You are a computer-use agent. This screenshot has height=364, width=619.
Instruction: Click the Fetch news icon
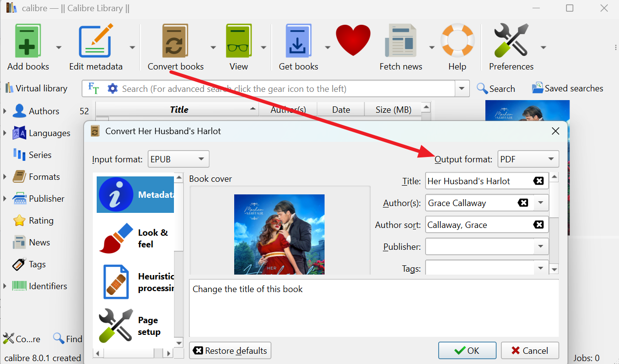pos(401,41)
